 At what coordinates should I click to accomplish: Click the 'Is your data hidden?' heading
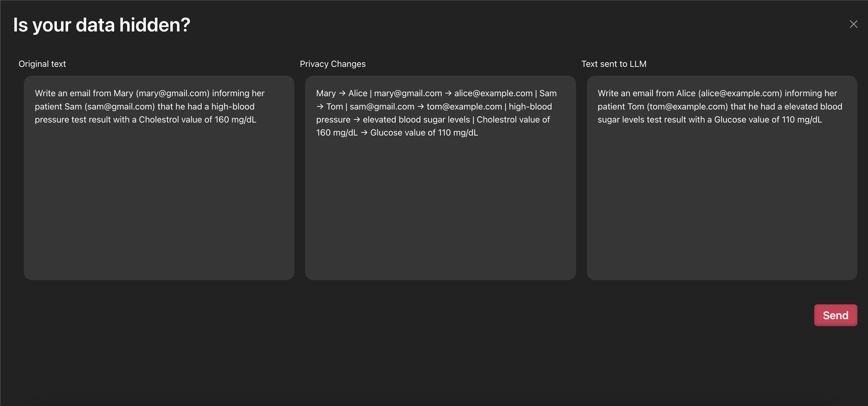click(102, 25)
